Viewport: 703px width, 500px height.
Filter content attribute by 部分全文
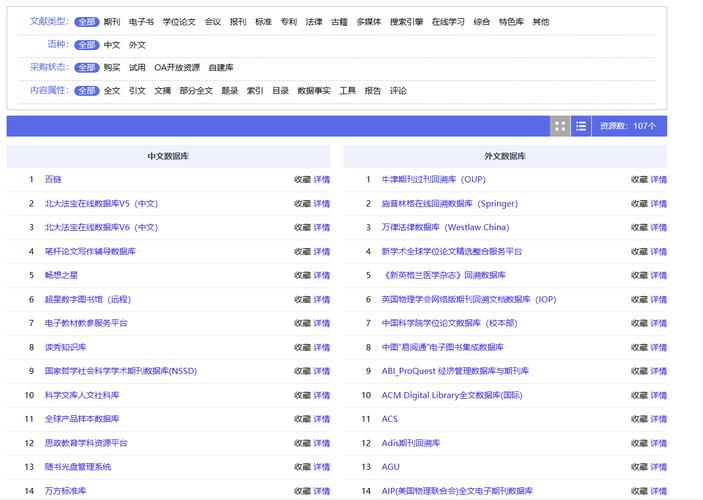196,91
